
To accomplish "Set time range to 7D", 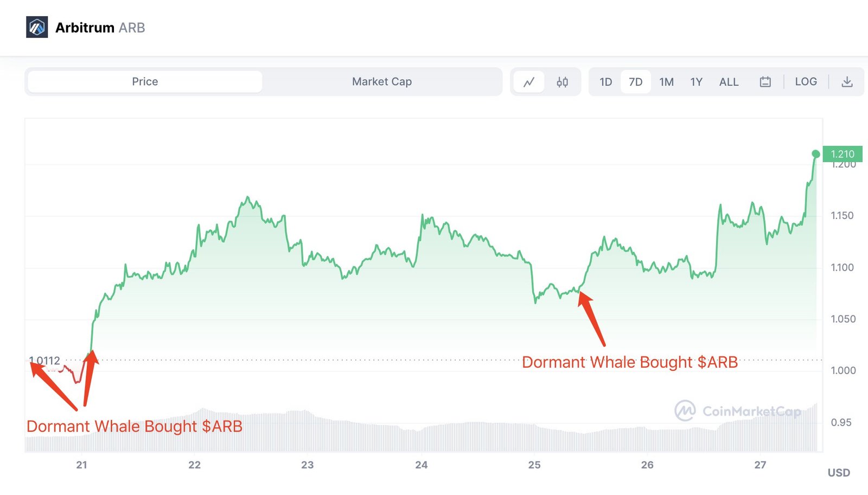I will click(x=636, y=82).
